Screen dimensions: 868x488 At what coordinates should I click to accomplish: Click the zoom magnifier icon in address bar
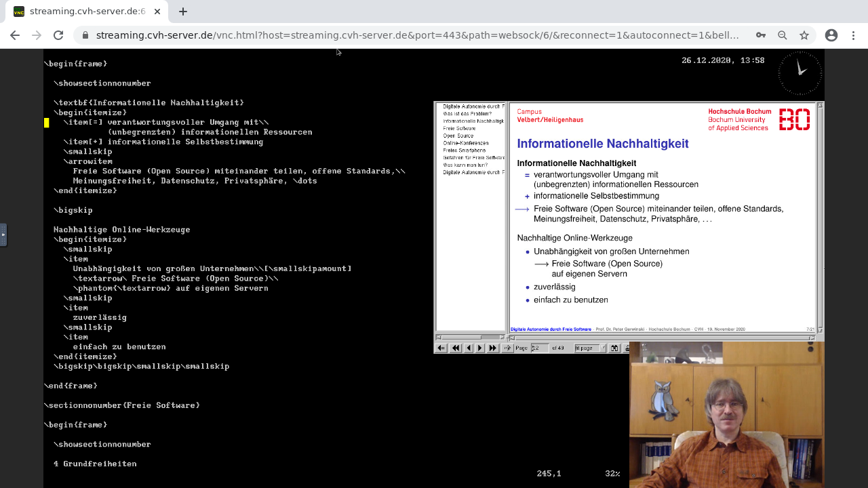(783, 35)
